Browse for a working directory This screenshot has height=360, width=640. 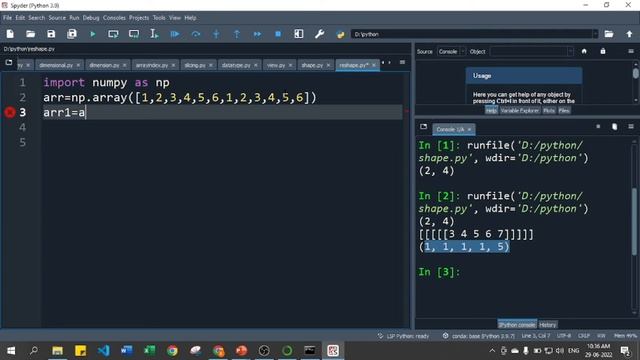point(609,34)
